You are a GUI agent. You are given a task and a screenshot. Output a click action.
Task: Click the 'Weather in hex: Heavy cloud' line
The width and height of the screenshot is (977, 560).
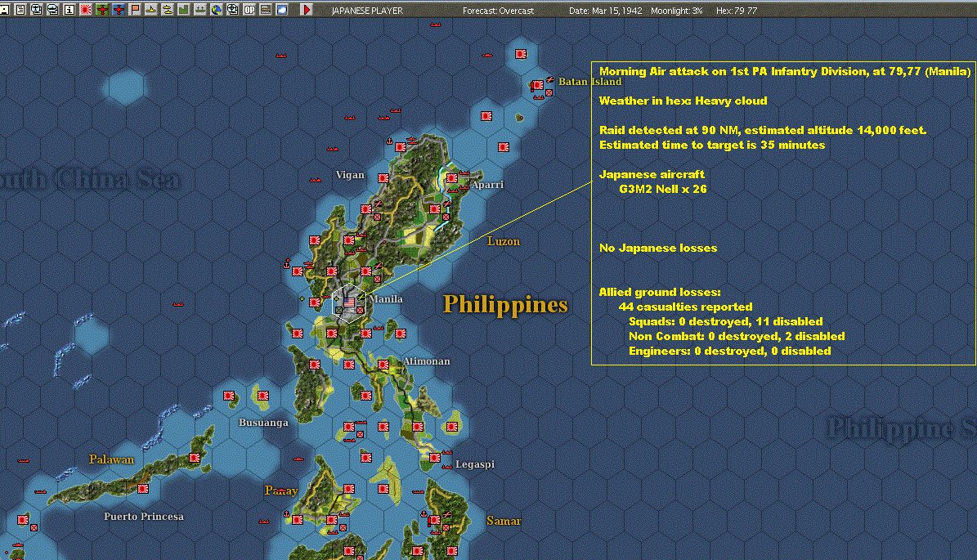tap(683, 101)
